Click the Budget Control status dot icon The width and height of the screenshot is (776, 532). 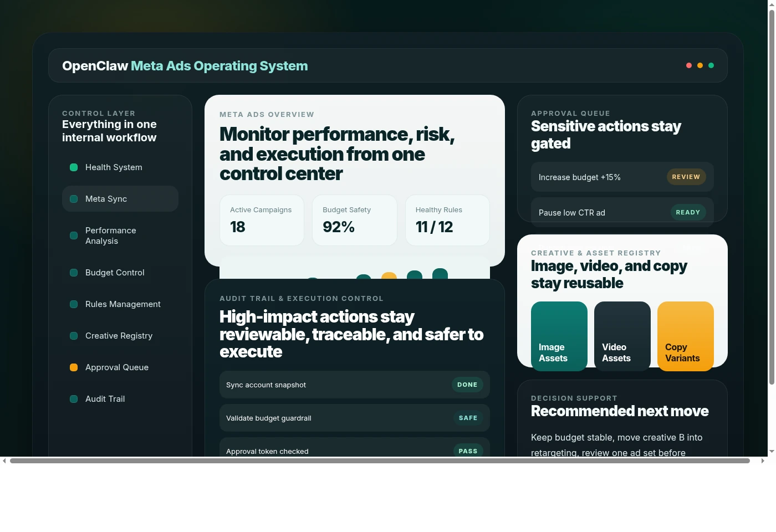click(x=74, y=273)
